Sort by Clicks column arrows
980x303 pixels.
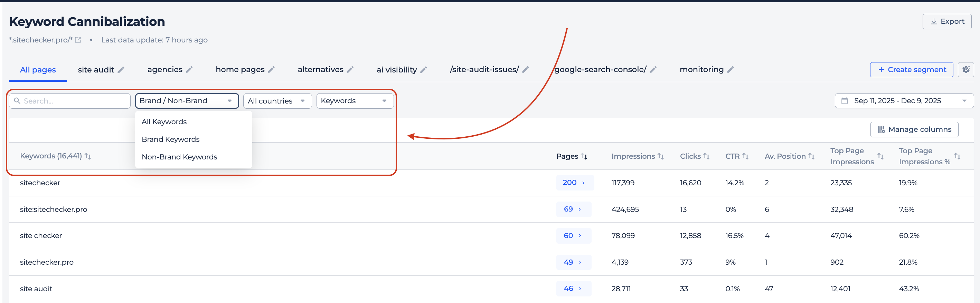point(706,156)
